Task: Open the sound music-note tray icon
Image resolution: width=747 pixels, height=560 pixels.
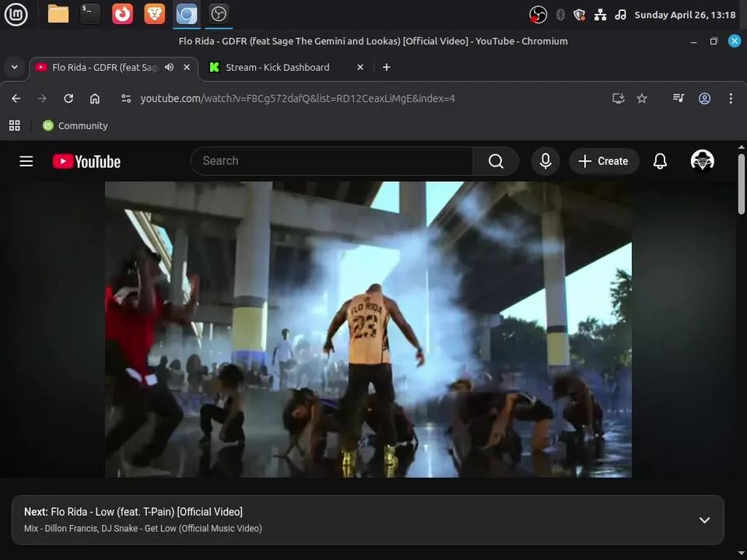Action: (620, 15)
